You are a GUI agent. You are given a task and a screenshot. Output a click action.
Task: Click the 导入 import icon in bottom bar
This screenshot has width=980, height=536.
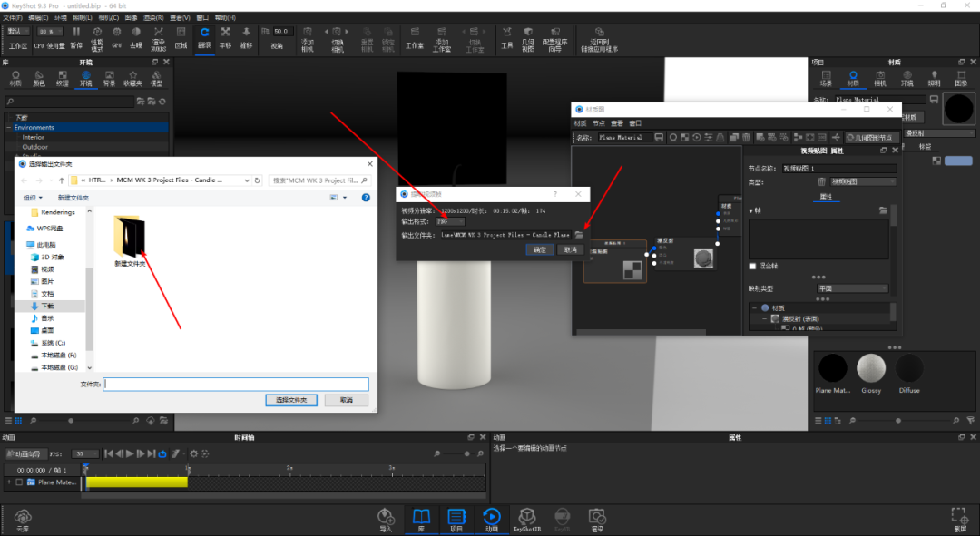coord(386,520)
